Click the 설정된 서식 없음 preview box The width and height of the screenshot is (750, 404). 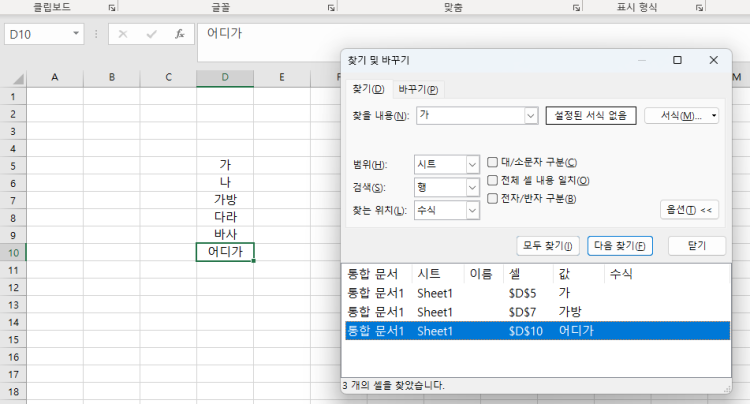[x=591, y=116]
